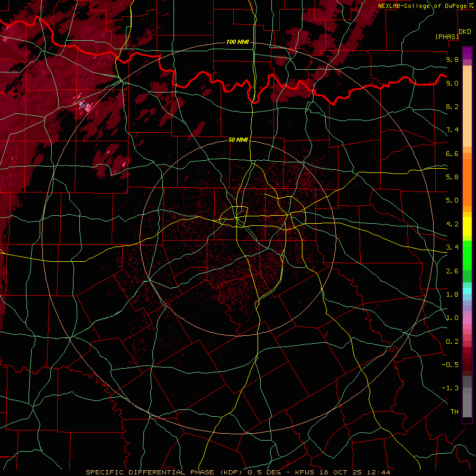Click the purple top segment of color bar
476x476 pixels.
467,53
